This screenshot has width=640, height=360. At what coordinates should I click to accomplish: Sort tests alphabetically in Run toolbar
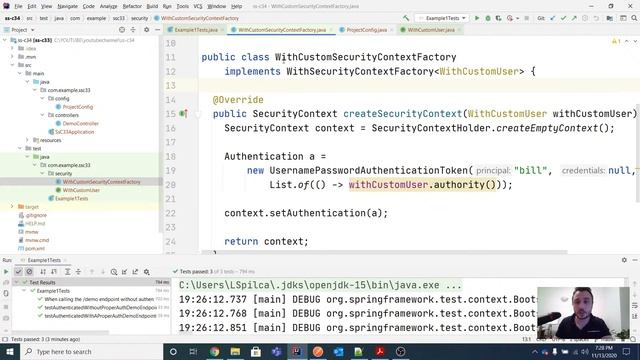click(x=43, y=271)
